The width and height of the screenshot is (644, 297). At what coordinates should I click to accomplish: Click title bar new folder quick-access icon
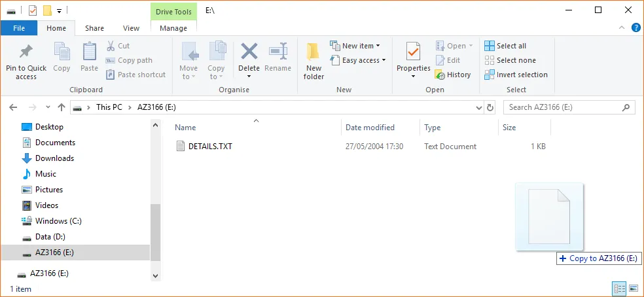pyautogui.click(x=47, y=10)
